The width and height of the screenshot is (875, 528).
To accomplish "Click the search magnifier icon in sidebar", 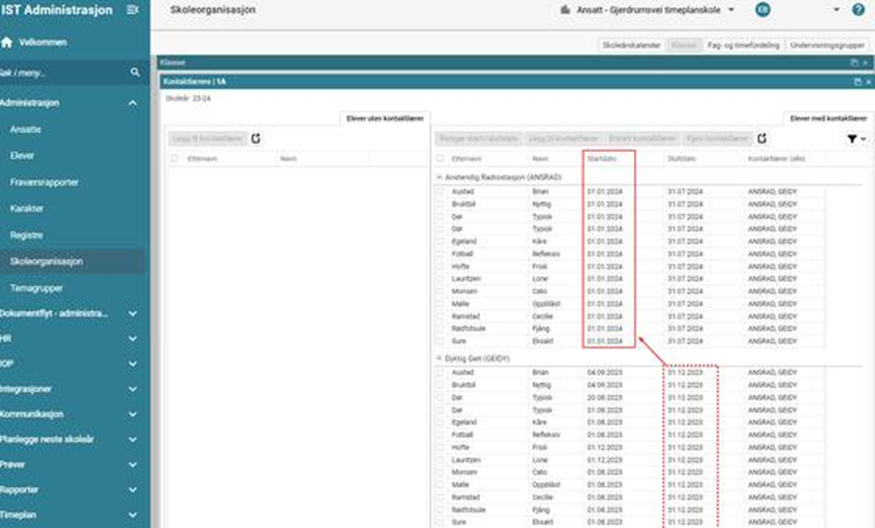I will (135, 73).
